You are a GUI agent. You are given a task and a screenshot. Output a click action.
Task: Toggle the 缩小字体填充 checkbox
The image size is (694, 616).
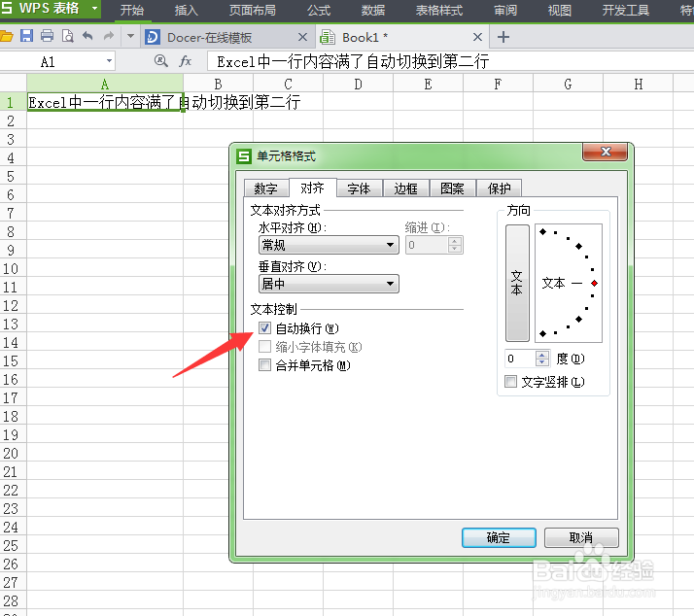(264, 347)
